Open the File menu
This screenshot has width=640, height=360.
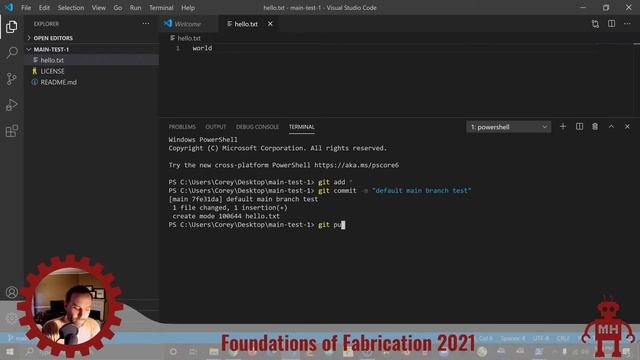26,8
